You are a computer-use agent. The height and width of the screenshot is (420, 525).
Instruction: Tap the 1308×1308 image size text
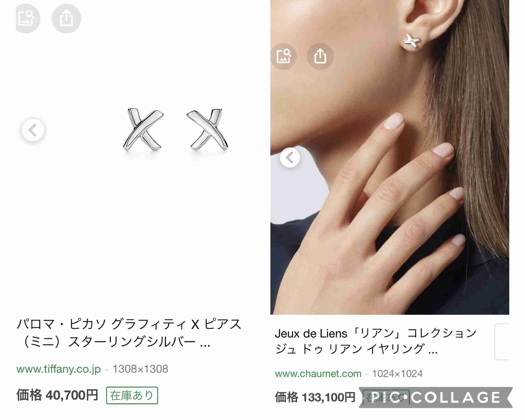click(x=140, y=369)
